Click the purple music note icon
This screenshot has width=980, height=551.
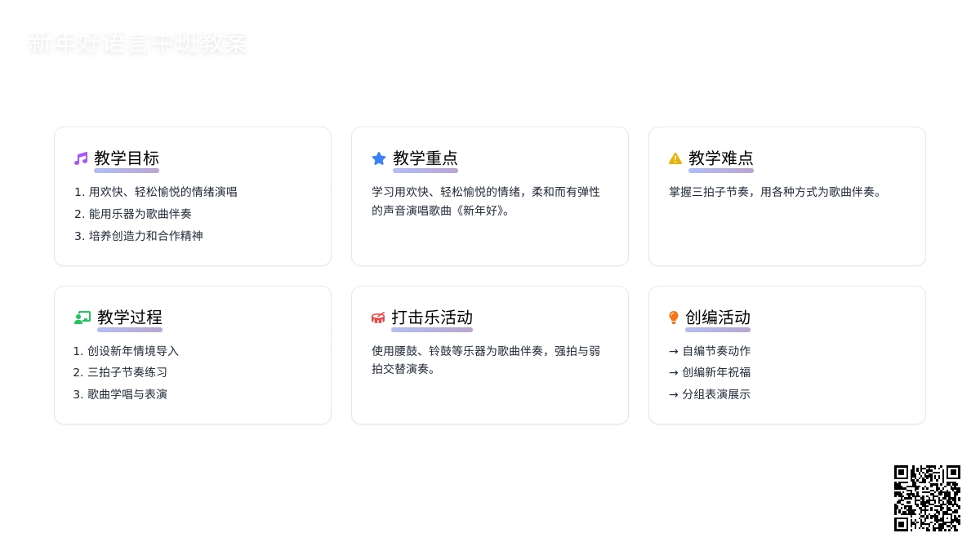tap(81, 158)
